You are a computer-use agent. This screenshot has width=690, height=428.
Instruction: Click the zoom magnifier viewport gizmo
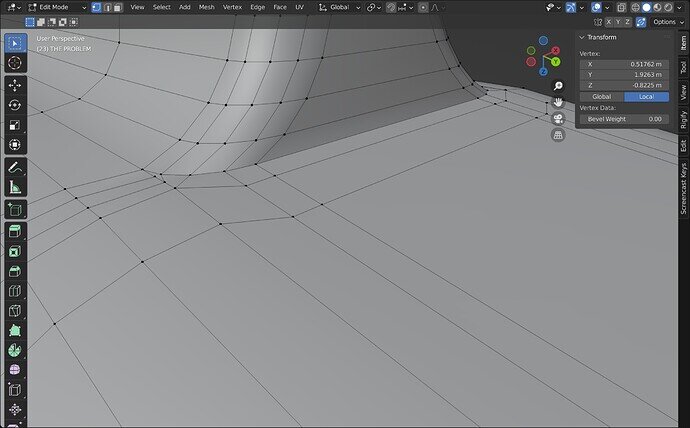(x=558, y=86)
